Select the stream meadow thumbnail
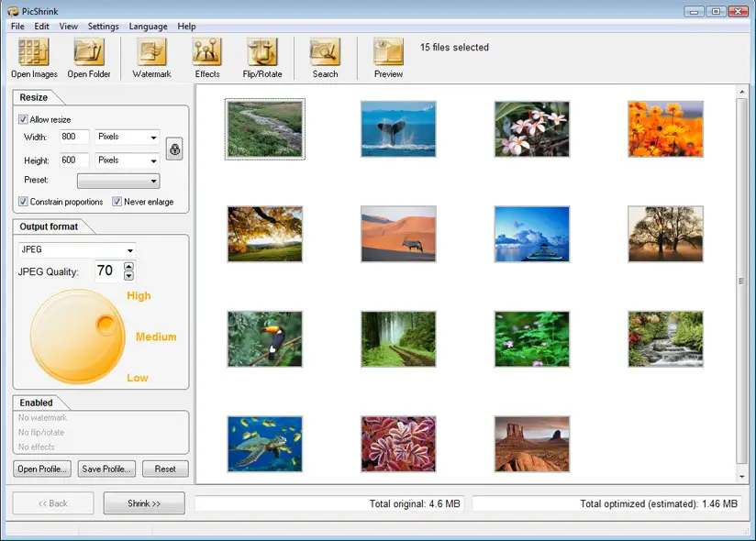This screenshot has width=756, height=541. (x=265, y=129)
